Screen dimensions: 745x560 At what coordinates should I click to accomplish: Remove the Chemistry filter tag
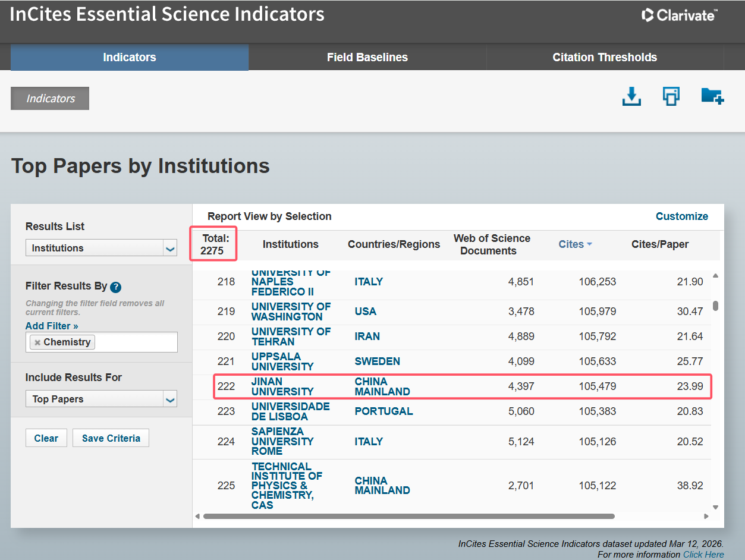[x=37, y=342]
